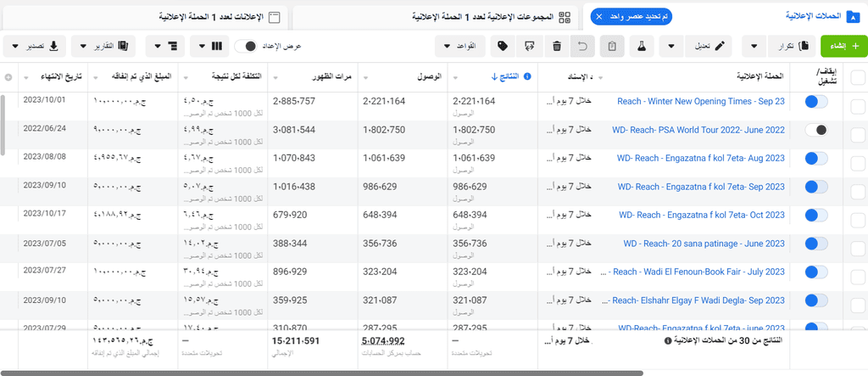
Task: Clear the تم تحديد عنصر واحد selection chip
Action: coord(599,17)
